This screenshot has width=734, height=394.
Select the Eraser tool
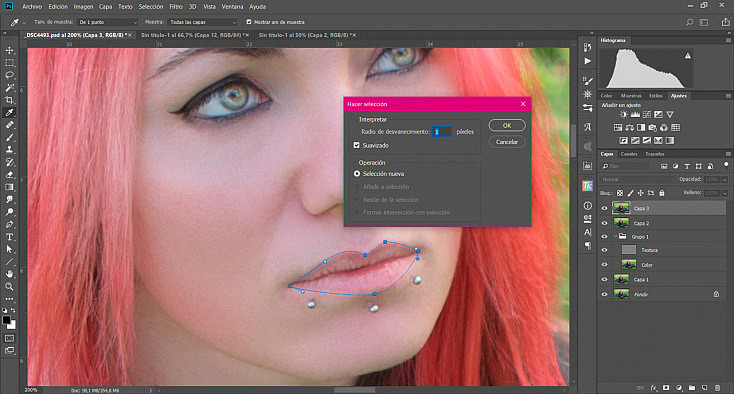pyautogui.click(x=9, y=175)
